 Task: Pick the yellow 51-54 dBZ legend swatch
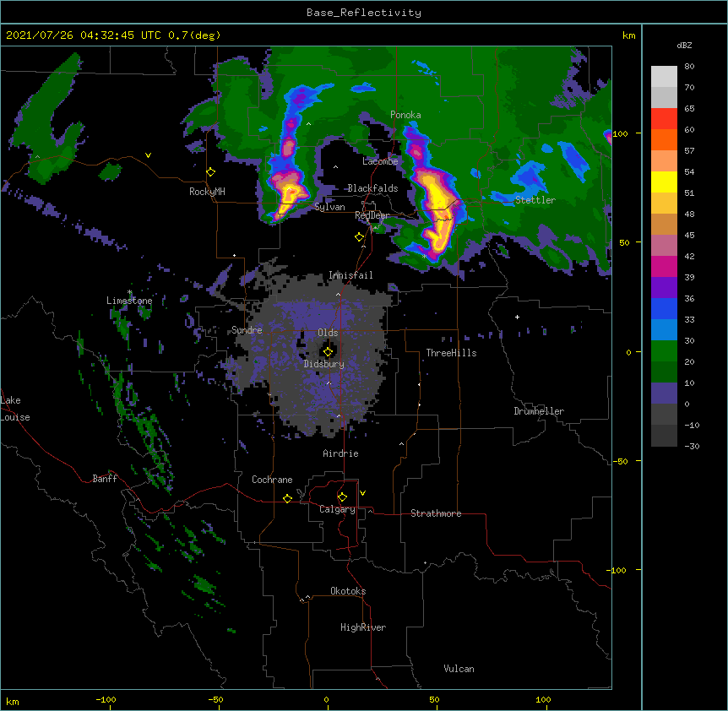coord(664,182)
